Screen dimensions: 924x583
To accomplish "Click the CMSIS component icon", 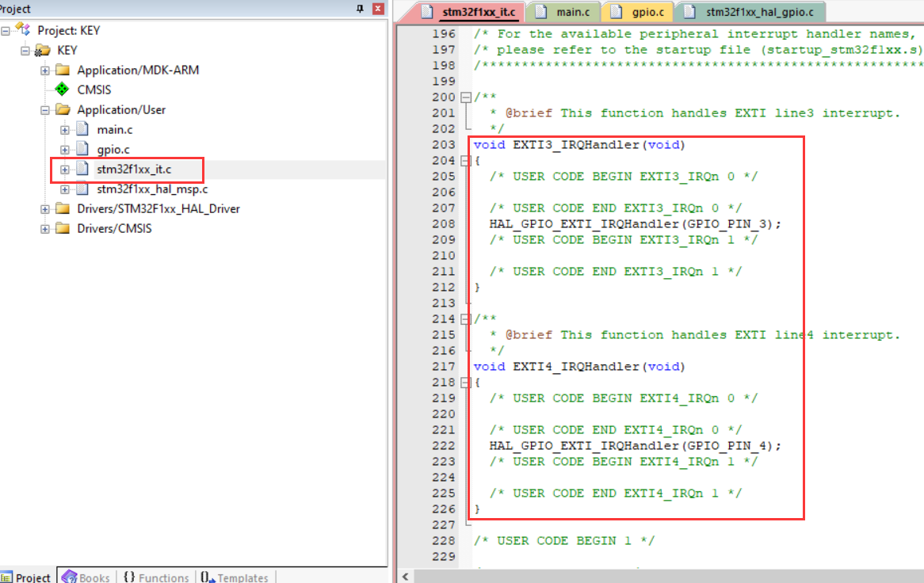I will click(x=61, y=89).
